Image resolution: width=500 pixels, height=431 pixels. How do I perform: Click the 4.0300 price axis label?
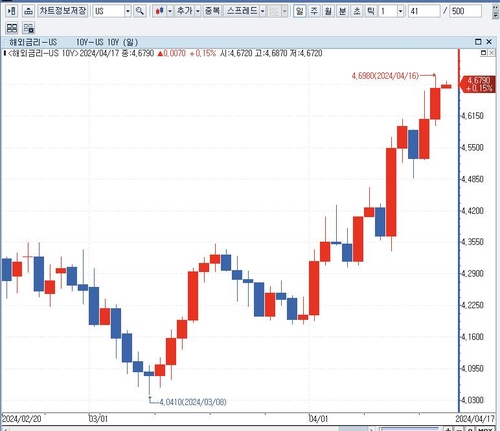click(x=472, y=400)
